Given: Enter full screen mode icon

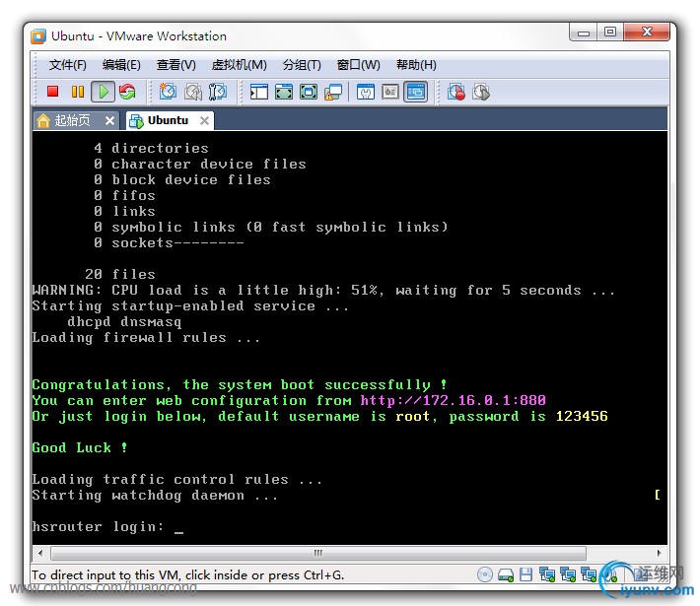Looking at the screenshot, I should [x=309, y=92].
